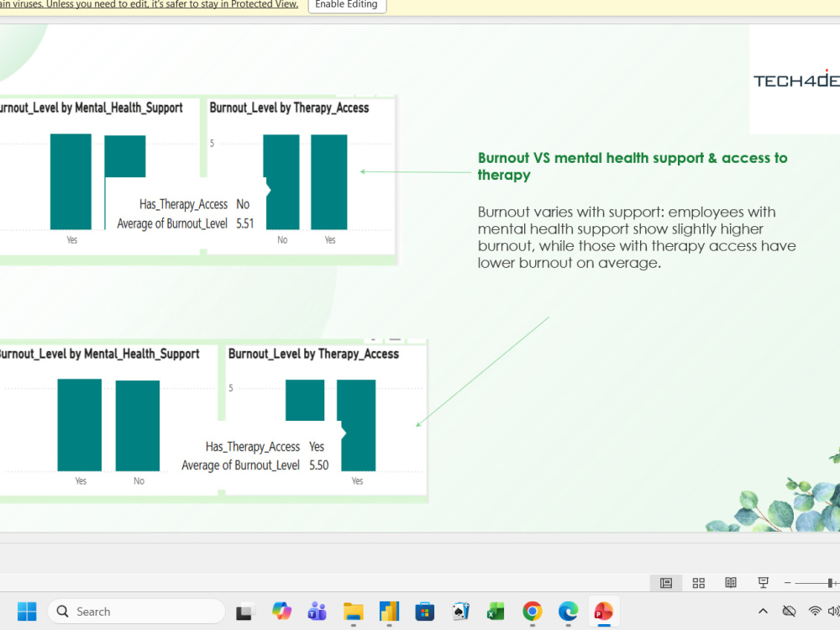Open Power BI from the taskbar
The width and height of the screenshot is (840, 630).
389,612
